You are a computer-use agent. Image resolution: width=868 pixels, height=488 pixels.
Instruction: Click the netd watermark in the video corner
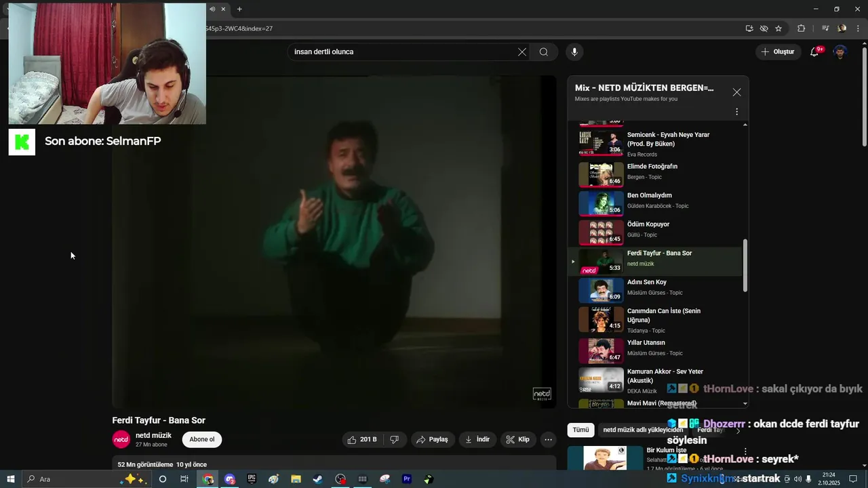[542, 394]
